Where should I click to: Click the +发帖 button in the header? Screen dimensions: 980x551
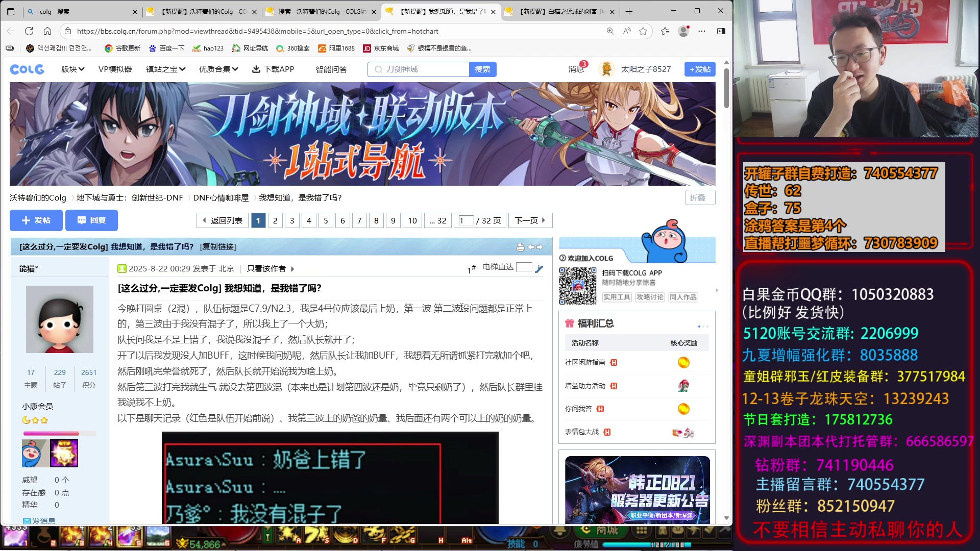[700, 69]
